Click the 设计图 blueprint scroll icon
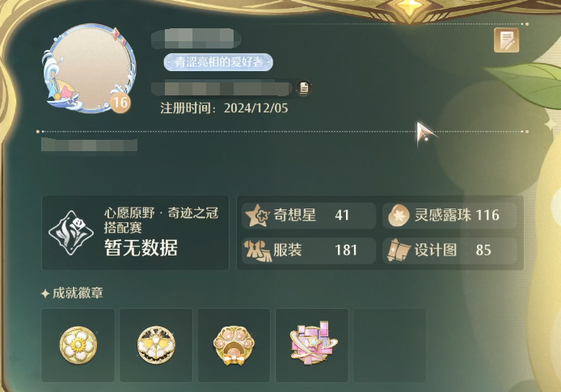 [x=399, y=251]
